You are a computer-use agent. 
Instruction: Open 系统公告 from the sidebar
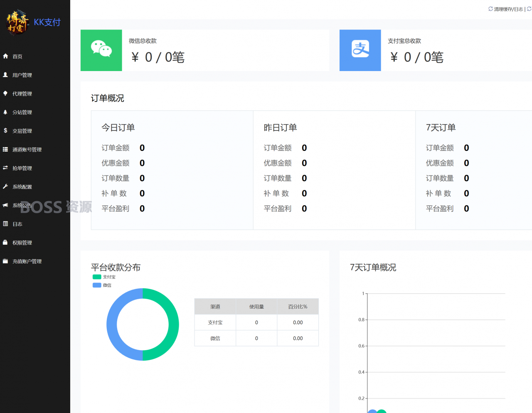(x=22, y=205)
